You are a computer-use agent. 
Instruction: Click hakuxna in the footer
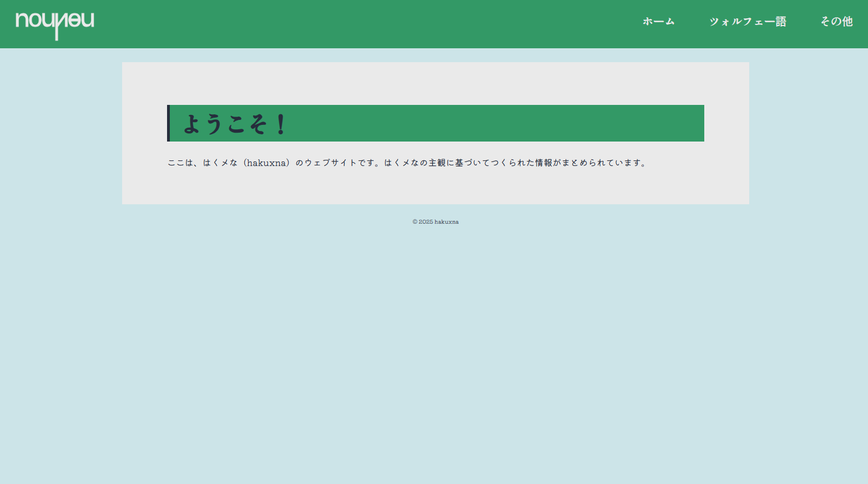click(446, 222)
